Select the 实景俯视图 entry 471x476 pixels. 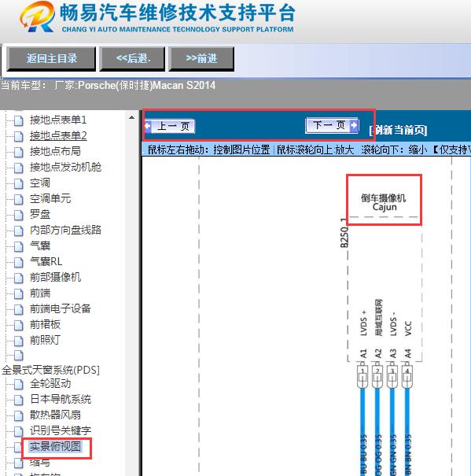click(55, 447)
